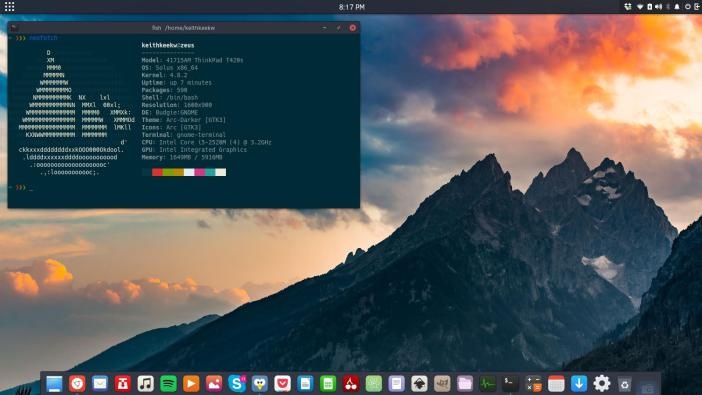Open the applications grid menu
The width and height of the screenshot is (702, 395).
(x=9, y=7)
